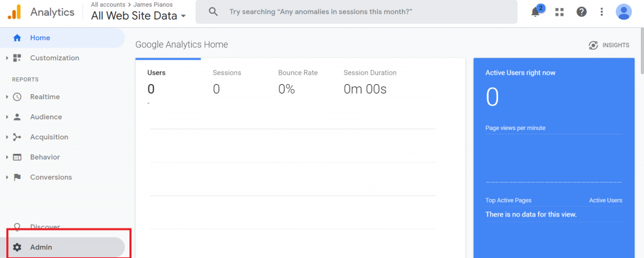The height and width of the screenshot is (258, 644).
Task: Click the Insights icon
Action: [593, 45]
